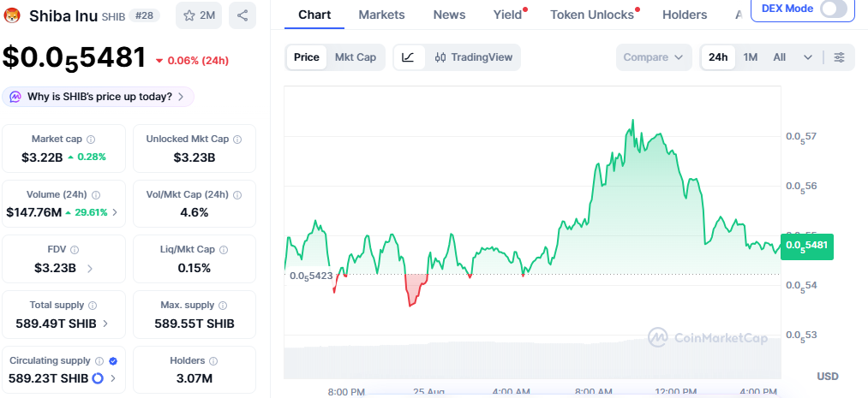Click circulating supply progress ring icon
This screenshot has width=868, height=398.
[x=98, y=378]
